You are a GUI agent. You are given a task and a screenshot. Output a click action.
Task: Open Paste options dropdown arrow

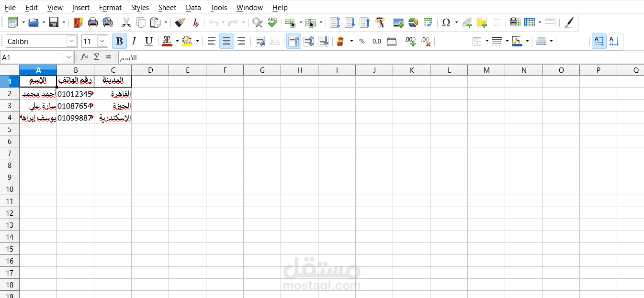[166, 22]
